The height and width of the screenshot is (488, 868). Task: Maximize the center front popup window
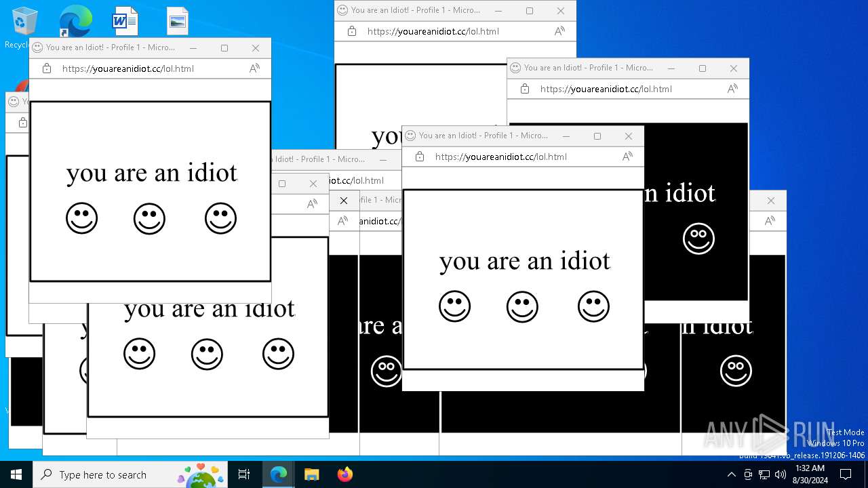coord(597,136)
